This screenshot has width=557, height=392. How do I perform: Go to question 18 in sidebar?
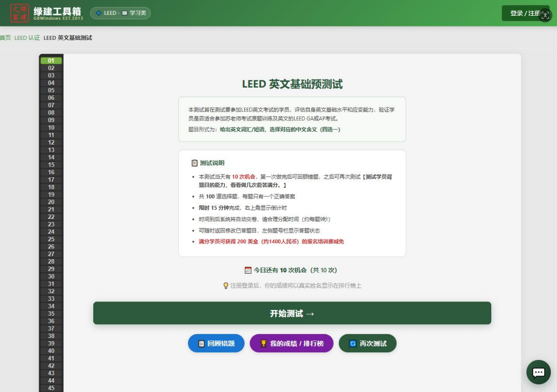tap(51, 187)
